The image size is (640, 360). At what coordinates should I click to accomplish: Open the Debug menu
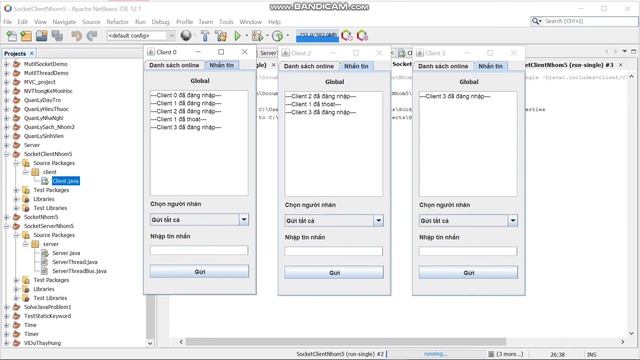pyautogui.click(x=160, y=22)
